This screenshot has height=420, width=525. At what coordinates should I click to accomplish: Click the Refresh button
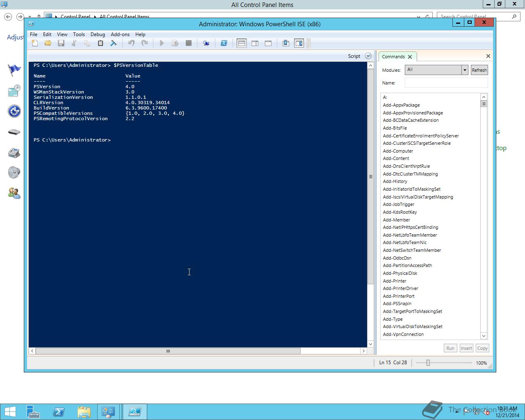click(479, 70)
